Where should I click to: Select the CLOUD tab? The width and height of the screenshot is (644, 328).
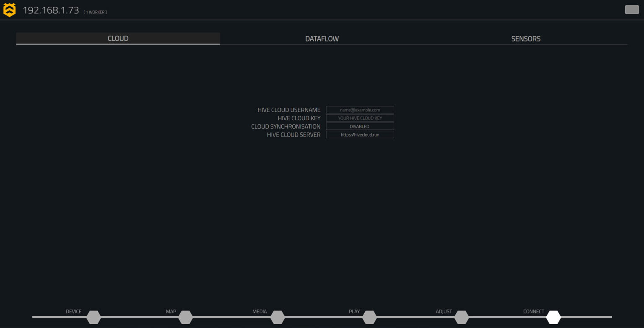[x=118, y=38]
